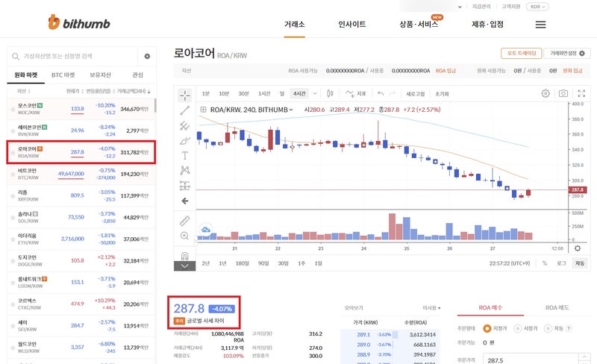Click the 원화 입금 link
Image resolution: width=597 pixels, height=364 pixels.
coord(572,71)
